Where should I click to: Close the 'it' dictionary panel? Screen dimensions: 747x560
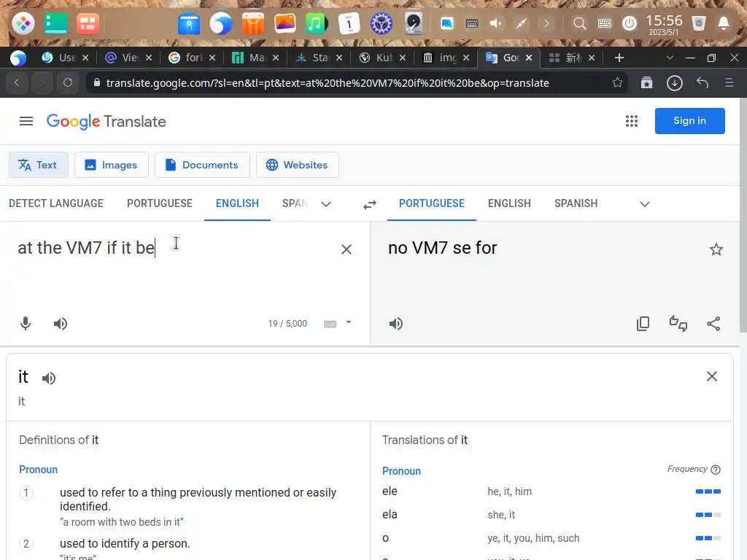click(x=712, y=376)
